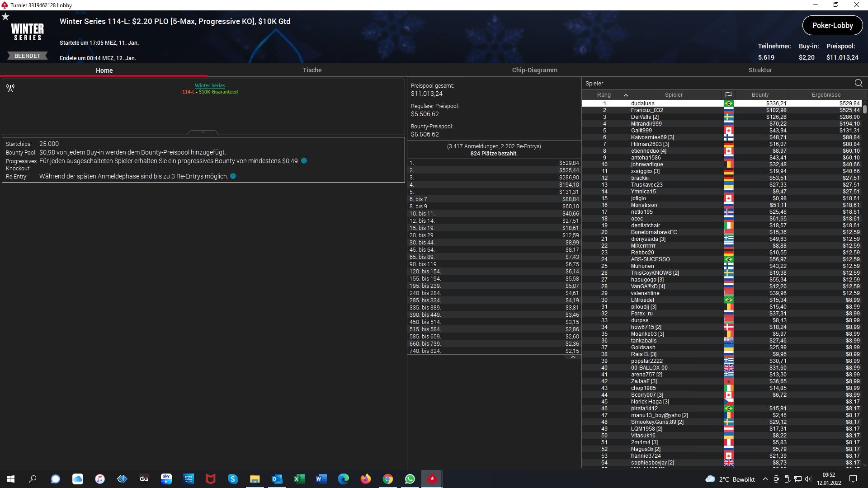Select player Francuz_032 in the ranking list
Viewport: 868px width, 488px height.
point(646,110)
